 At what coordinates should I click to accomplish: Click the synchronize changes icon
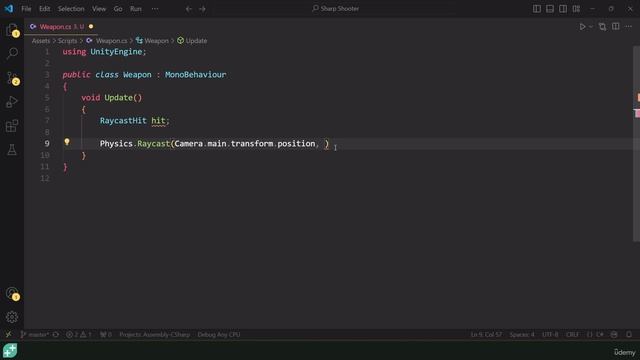coord(56,334)
